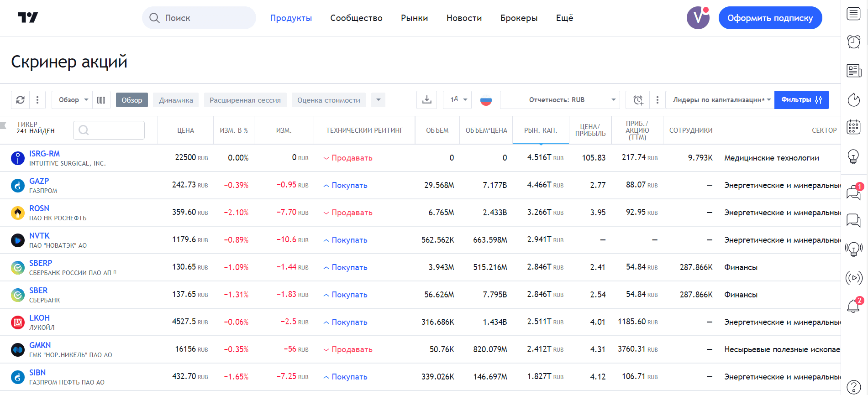This screenshot has width=868, height=395.
Task: Sort by ЦЕНА column header
Action: pos(186,130)
